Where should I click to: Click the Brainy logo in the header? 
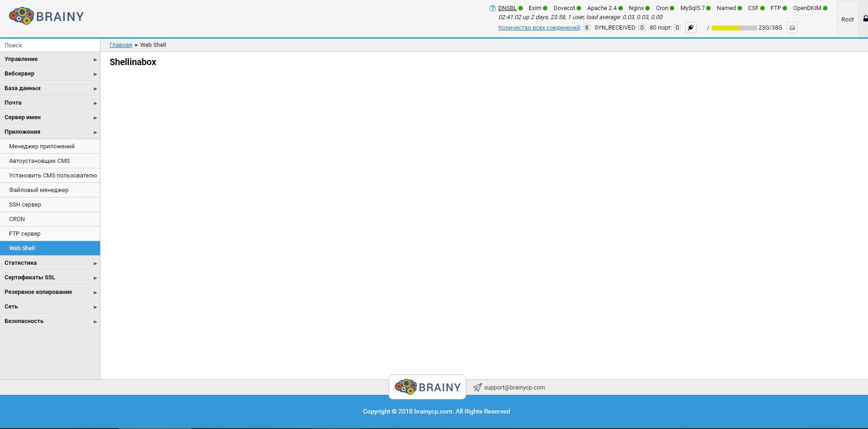tap(46, 16)
